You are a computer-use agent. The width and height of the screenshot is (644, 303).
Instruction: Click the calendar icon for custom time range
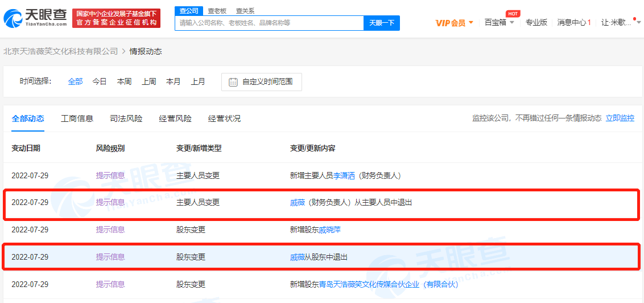[233, 82]
